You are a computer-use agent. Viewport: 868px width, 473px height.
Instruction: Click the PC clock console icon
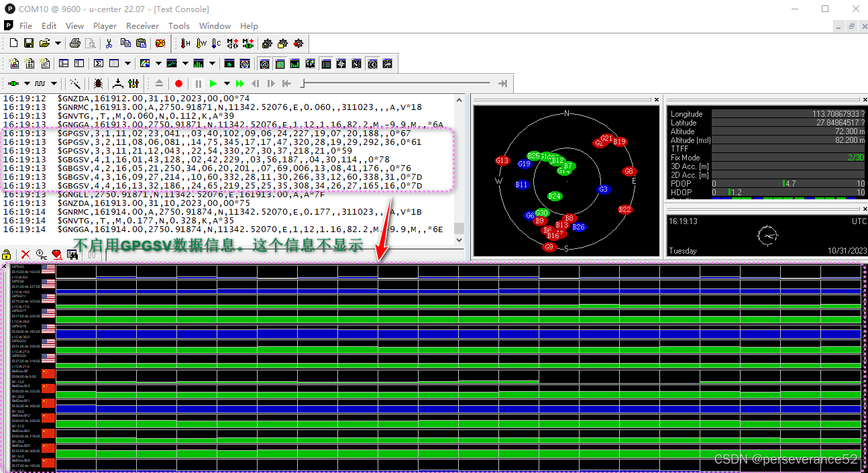[41, 254]
